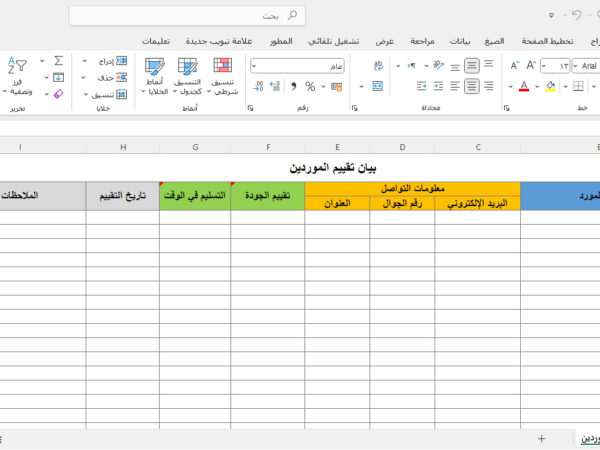Viewport: 600px width, 450px height.
Task: Click the Increase Indent icon
Action: pos(422,86)
